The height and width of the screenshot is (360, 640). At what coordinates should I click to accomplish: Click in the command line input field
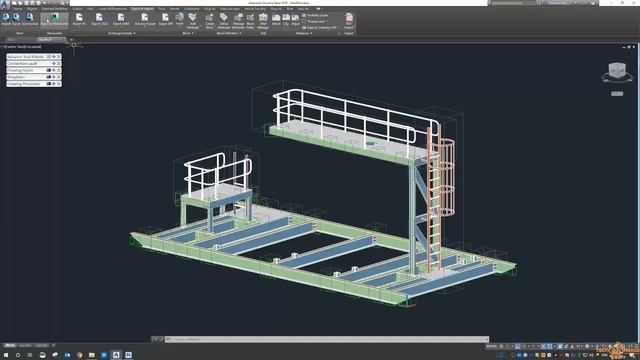327,339
